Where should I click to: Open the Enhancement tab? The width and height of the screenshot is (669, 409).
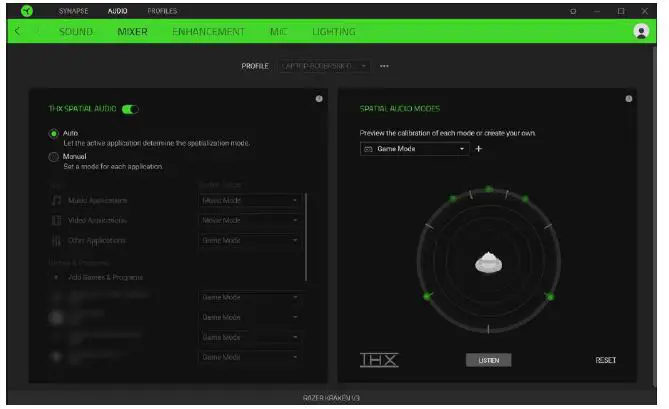[x=209, y=32]
